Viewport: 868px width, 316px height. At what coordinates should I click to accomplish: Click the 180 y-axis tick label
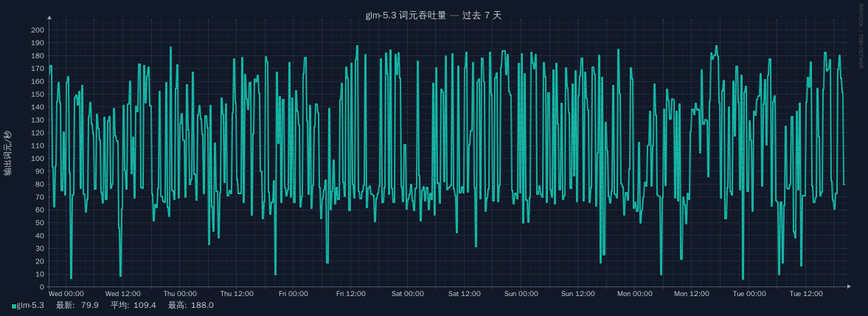click(38, 56)
